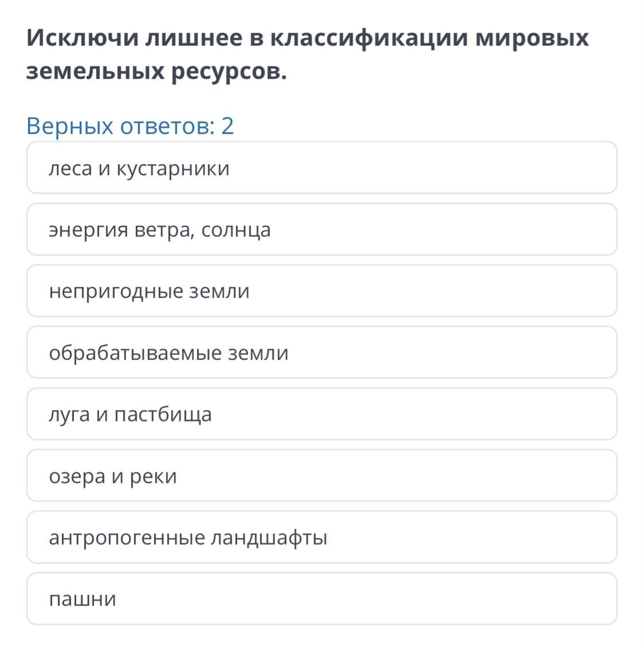Tap the answer box starting with 'обрабатываемые'
The height and width of the screenshot is (645, 644).
tap(322, 353)
